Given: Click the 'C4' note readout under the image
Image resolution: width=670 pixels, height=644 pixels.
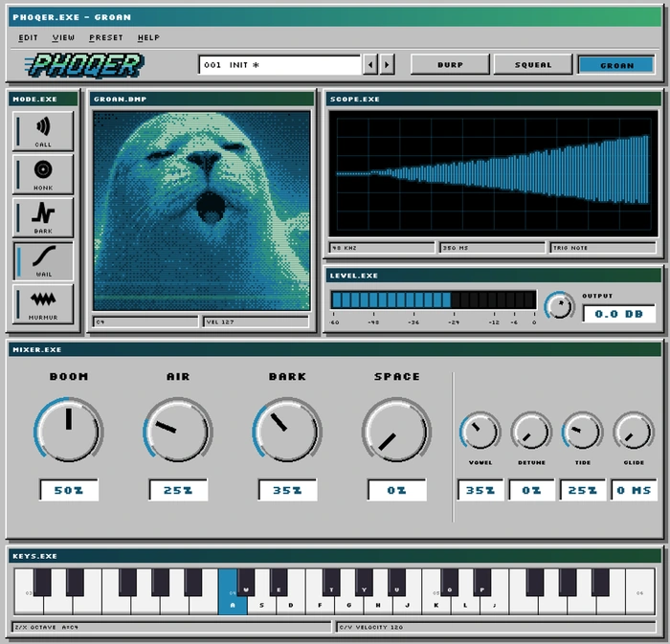Looking at the screenshot, I should tap(145, 322).
